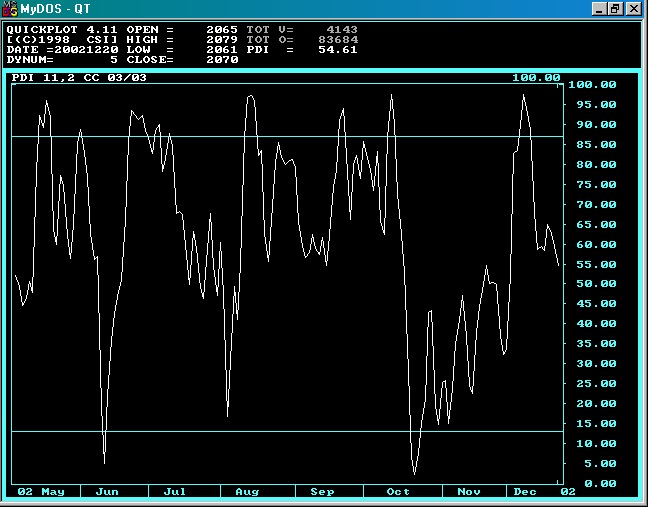The image size is (648, 507).
Task: Click the 20.00 y-axis label
Action: tap(596, 404)
